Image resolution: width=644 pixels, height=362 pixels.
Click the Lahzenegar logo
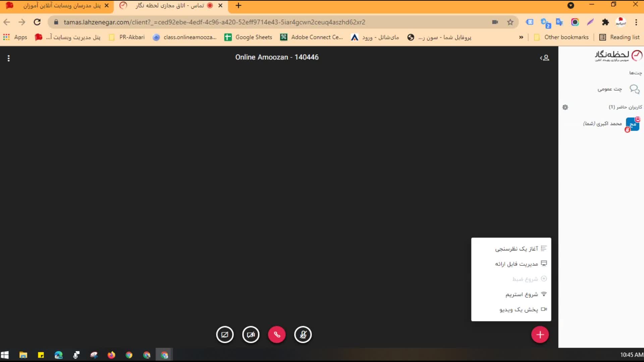click(x=618, y=56)
